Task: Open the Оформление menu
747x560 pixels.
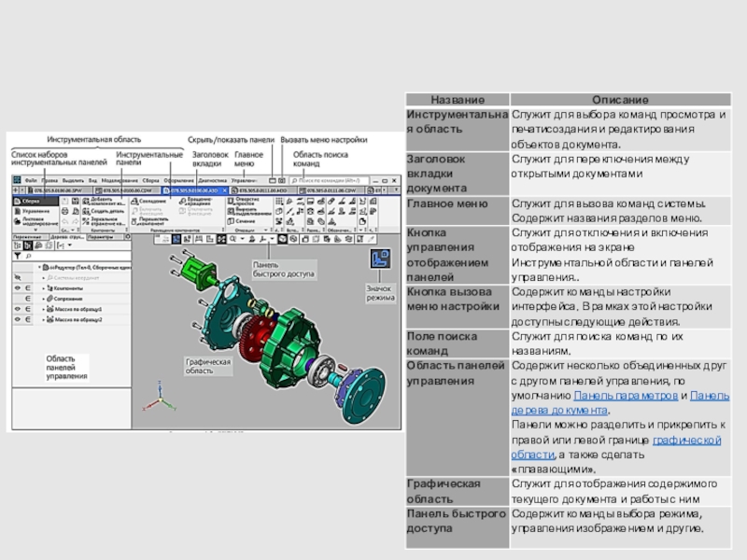Action: tap(178, 180)
